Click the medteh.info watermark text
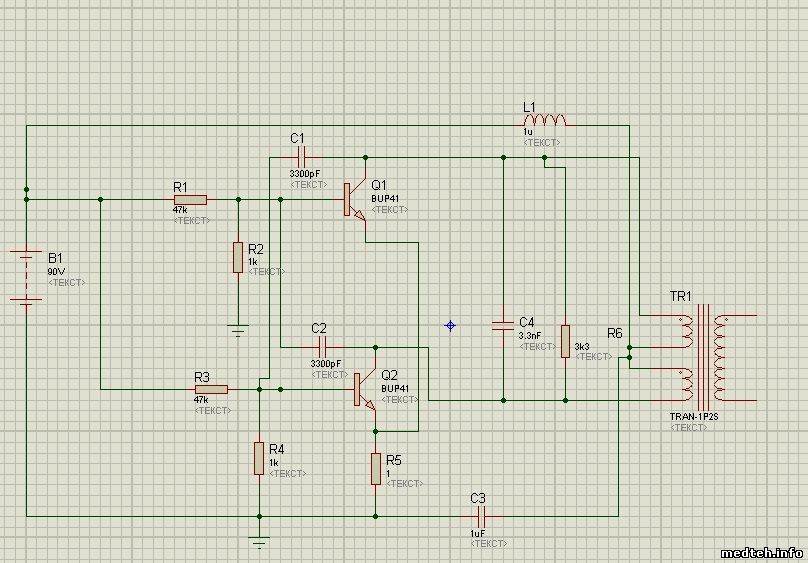808x563 pixels. point(760,551)
